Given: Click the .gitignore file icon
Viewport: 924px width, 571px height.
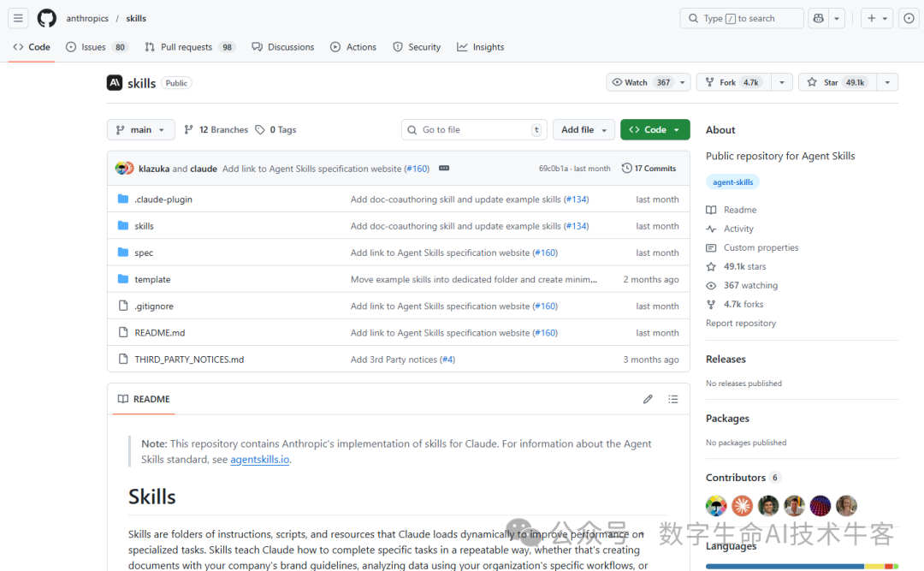Looking at the screenshot, I should [x=122, y=306].
